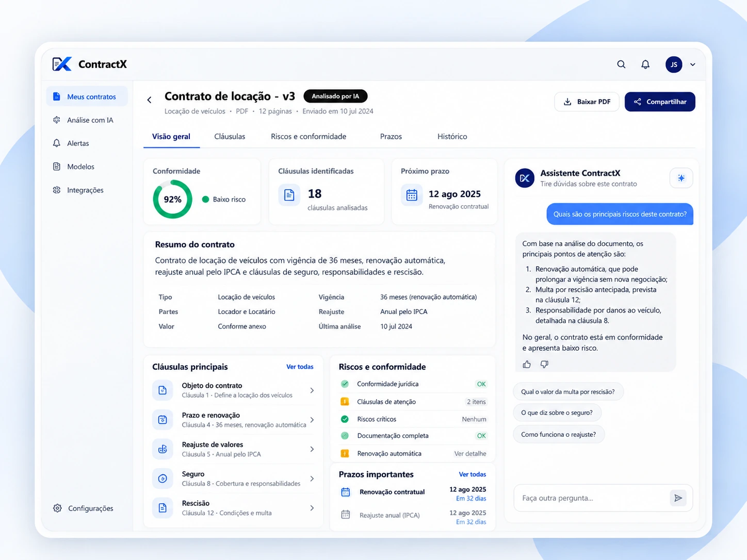Image resolution: width=747 pixels, height=560 pixels.
Task: Switch to the Histórico tab
Action: tap(452, 137)
